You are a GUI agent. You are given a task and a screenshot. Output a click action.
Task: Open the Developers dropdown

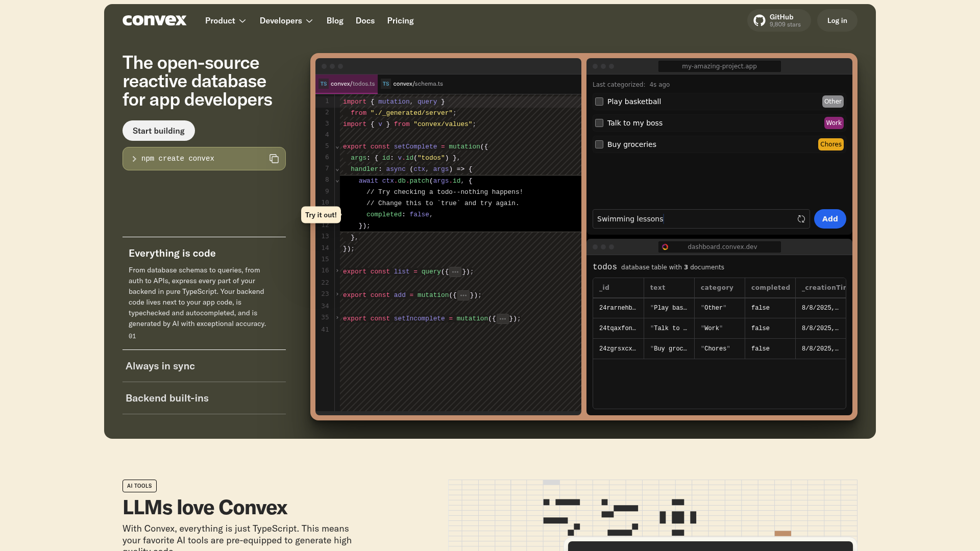[286, 20]
